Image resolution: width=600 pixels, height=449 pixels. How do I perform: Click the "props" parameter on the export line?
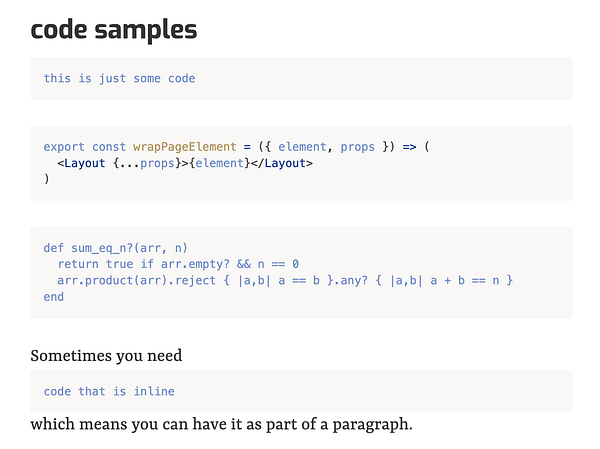(x=357, y=146)
